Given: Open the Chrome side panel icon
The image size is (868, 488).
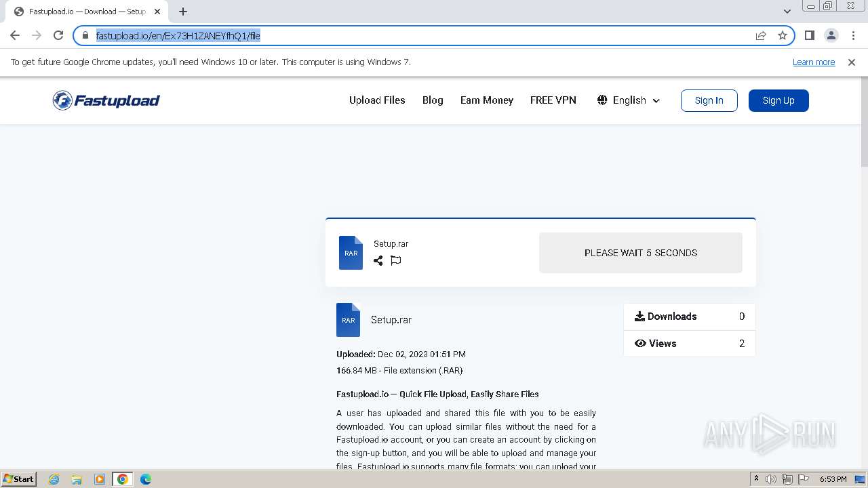Looking at the screenshot, I should (x=809, y=35).
